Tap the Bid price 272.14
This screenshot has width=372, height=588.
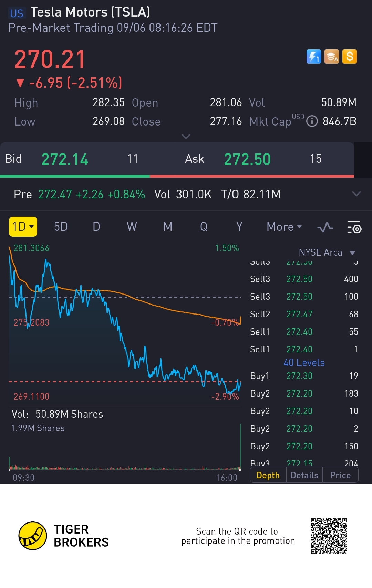click(x=65, y=159)
